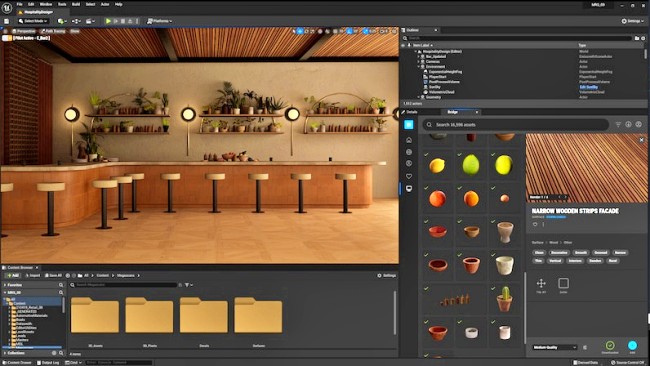Select the green lime asset thumbnail

coord(471,165)
